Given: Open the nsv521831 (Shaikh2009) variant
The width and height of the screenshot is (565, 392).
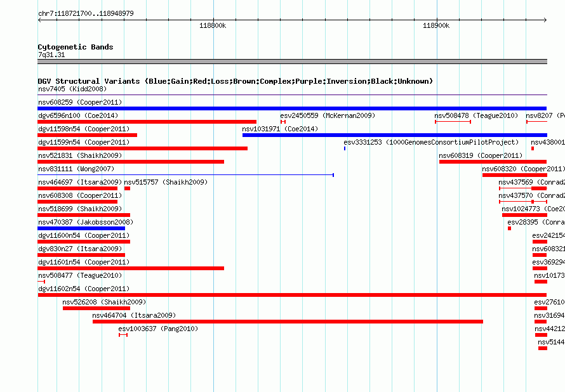Looking at the screenshot, I should point(131,162).
